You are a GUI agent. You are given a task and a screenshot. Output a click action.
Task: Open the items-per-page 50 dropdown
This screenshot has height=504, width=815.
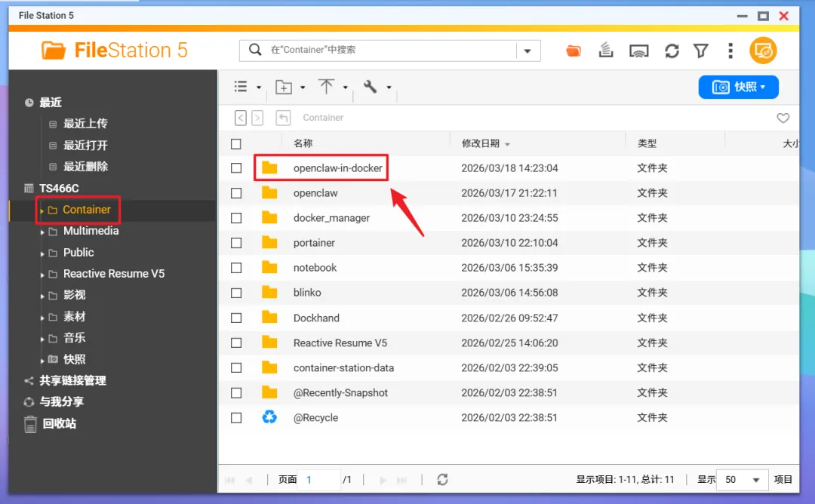tap(743, 480)
